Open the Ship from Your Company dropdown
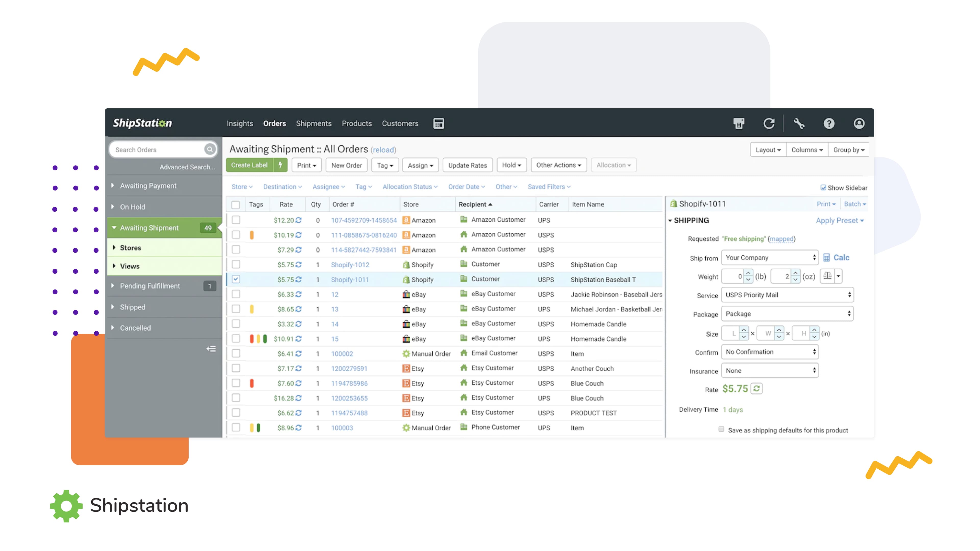Image resolution: width=980 pixels, height=551 pixels. 770,257
